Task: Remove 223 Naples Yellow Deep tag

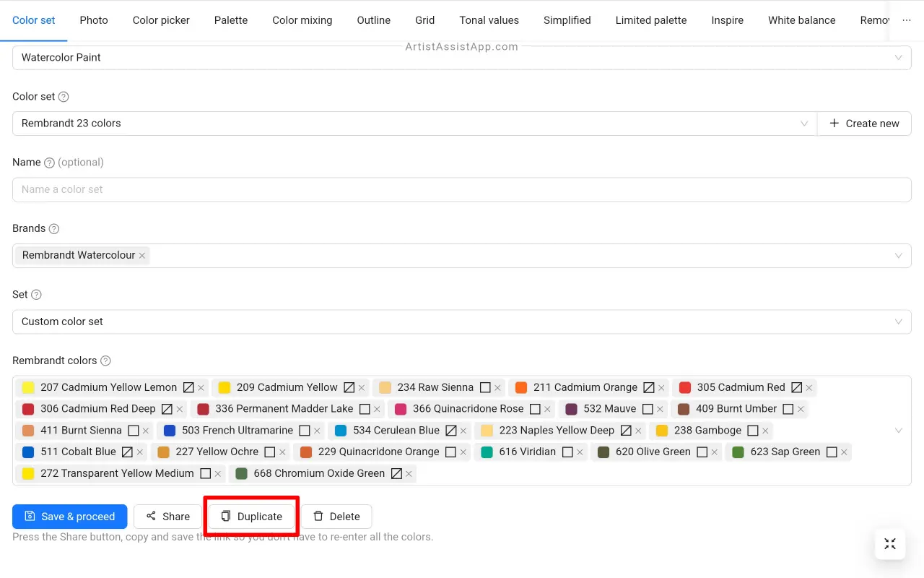Action: 638,431
